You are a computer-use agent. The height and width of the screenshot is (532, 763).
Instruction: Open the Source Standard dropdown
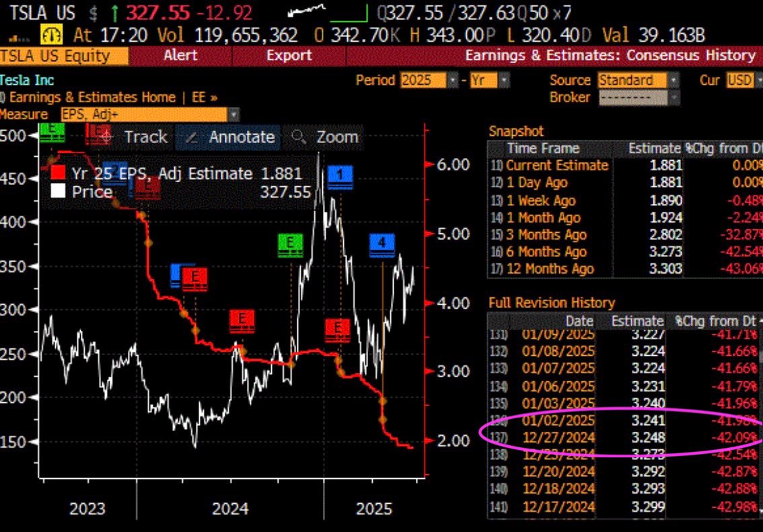point(639,80)
